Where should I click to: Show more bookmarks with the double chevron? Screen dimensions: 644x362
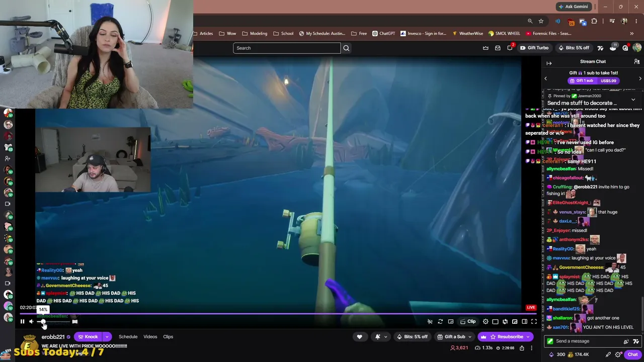click(x=631, y=34)
